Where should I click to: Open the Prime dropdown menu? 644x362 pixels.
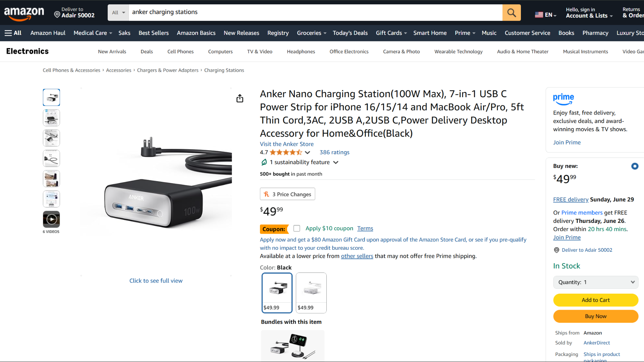[465, 33]
